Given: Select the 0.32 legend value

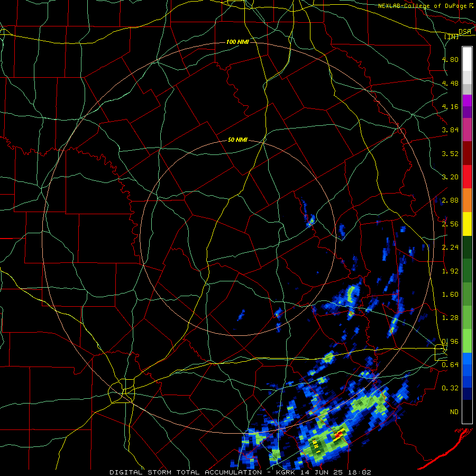Looking at the screenshot, I should tap(450, 388).
